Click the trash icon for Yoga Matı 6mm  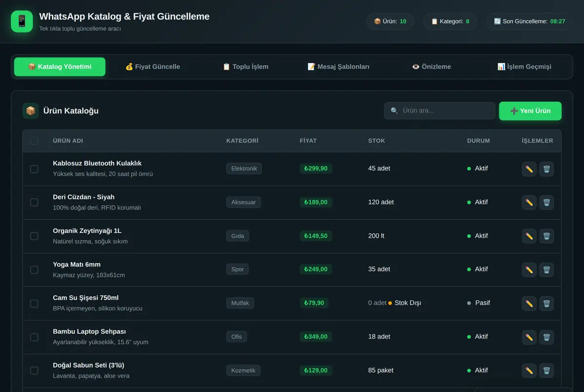[x=547, y=269]
